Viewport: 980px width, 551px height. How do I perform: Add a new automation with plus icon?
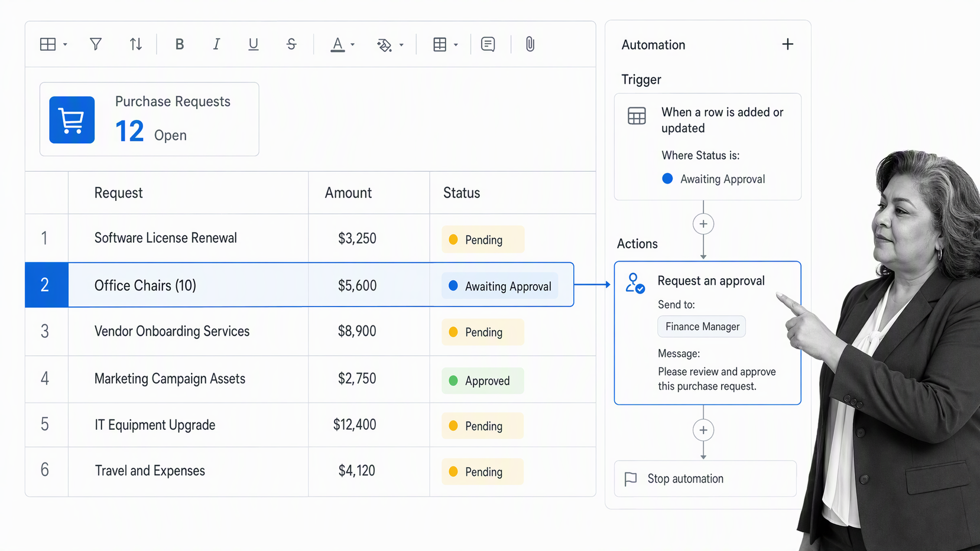pyautogui.click(x=788, y=44)
